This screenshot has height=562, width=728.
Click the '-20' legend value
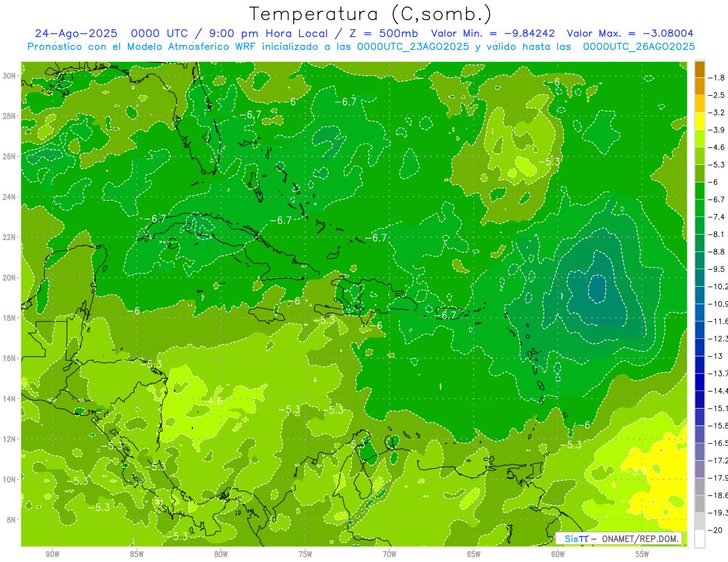[715, 529]
